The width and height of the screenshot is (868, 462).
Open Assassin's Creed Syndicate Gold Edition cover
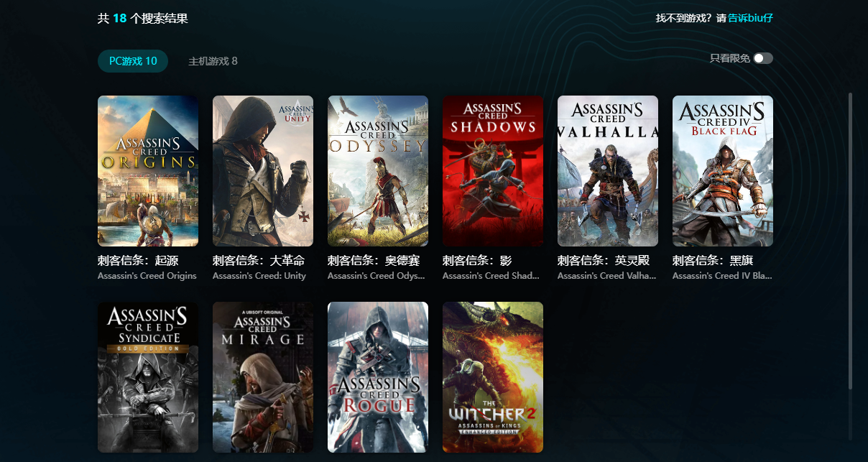pos(147,377)
